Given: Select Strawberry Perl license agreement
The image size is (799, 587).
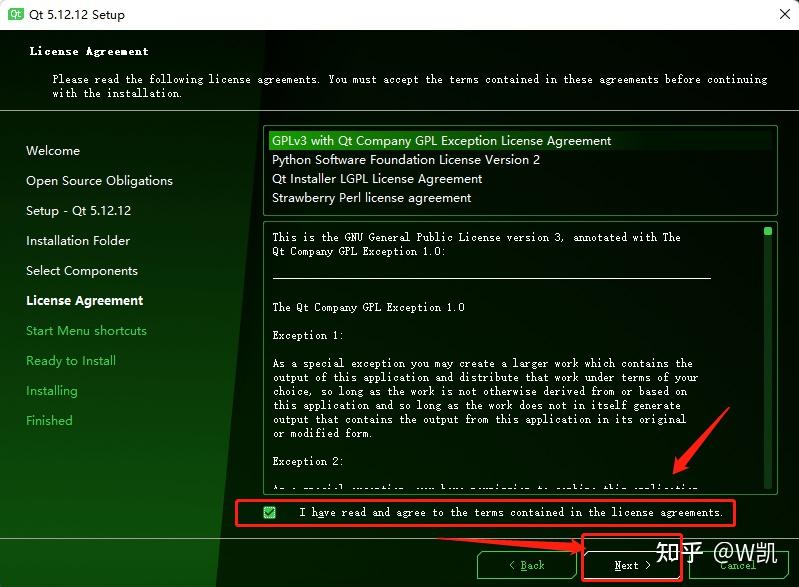Looking at the screenshot, I should [521, 198].
